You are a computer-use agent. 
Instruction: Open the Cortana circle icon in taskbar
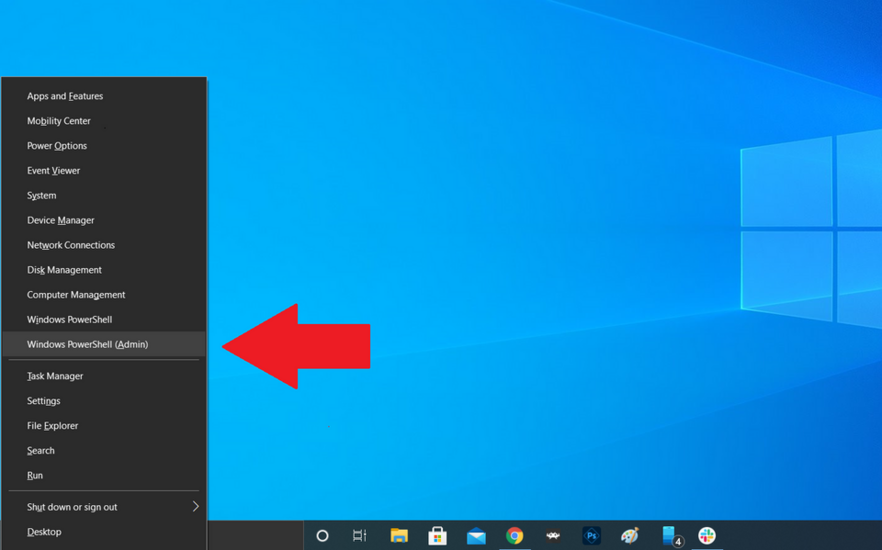tap(322, 536)
